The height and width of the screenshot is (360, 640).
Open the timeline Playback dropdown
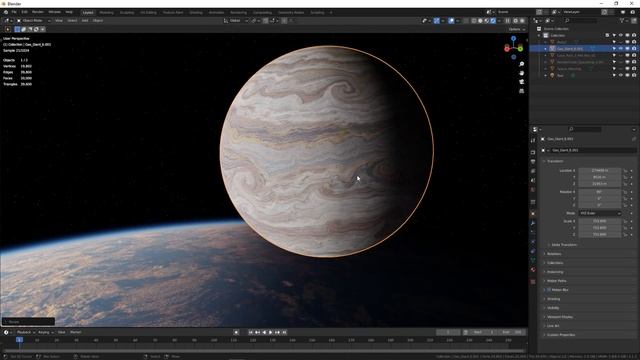(26, 332)
